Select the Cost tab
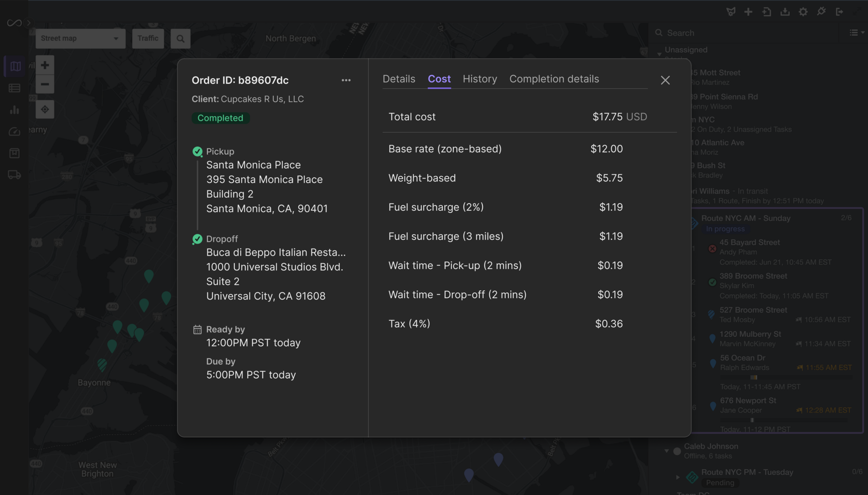Image resolution: width=868 pixels, height=495 pixels. click(x=439, y=79)
